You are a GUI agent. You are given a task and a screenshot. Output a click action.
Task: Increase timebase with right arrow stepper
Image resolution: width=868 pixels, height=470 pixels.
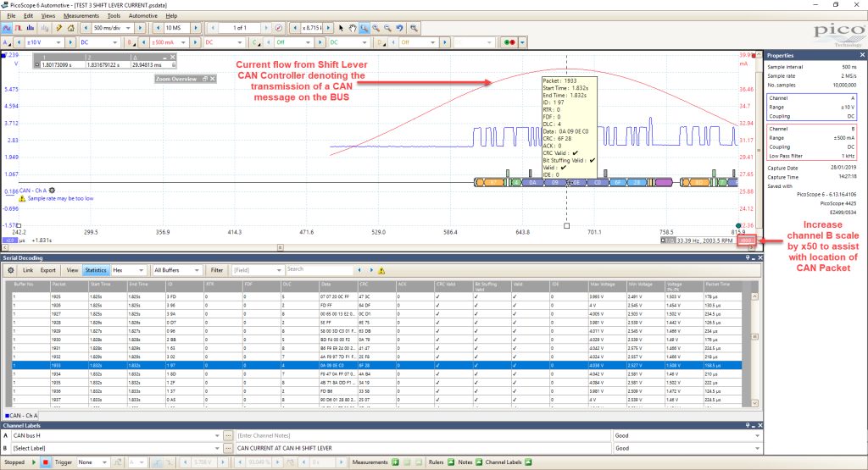[140, 28]
